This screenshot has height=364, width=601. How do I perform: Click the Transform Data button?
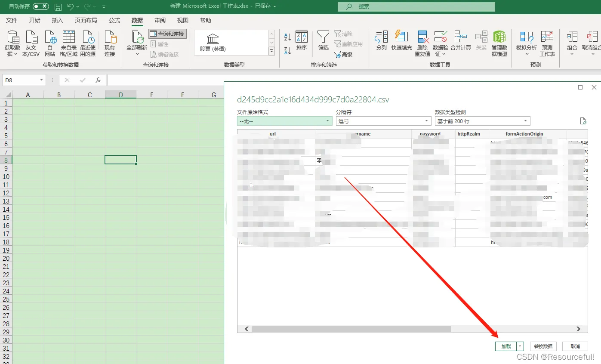pyautogui.click(x=543, y=346)
